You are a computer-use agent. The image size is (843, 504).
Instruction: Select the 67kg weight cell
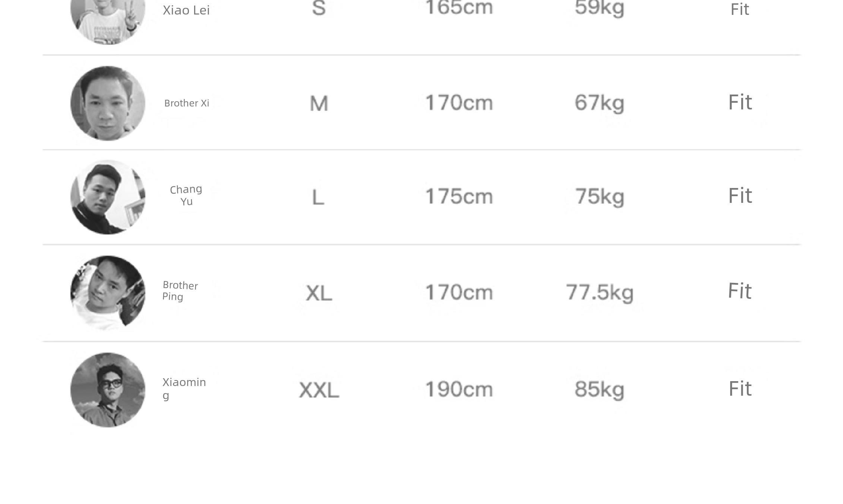599,103
